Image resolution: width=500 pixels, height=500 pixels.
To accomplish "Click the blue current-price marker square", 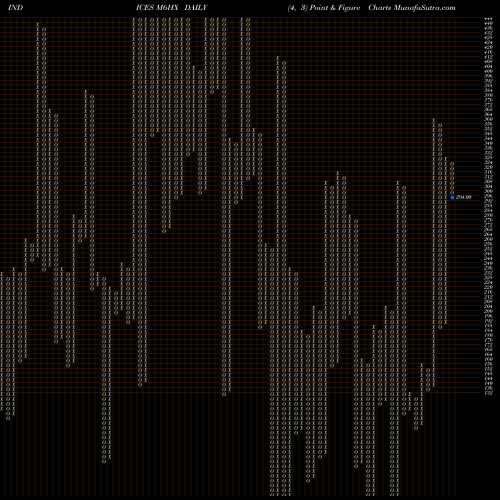I will [452, 197].
